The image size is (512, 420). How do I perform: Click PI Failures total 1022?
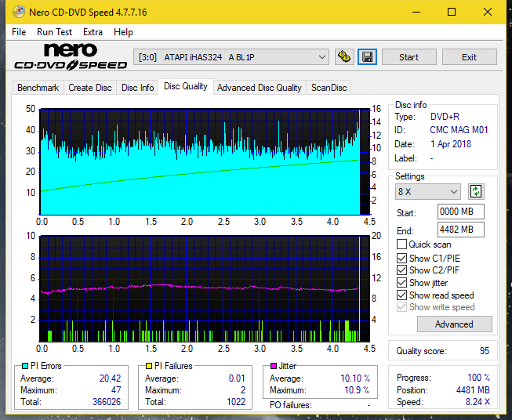click(236, 402)
